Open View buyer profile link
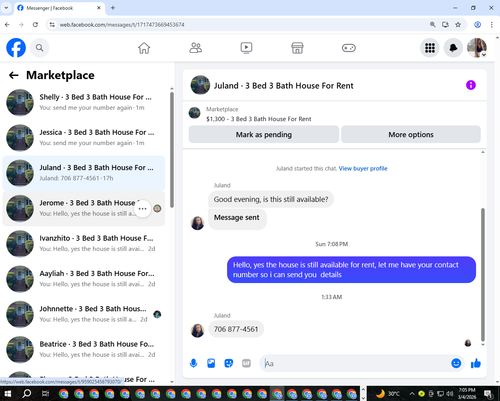500x401 pixels. (363, 168)
